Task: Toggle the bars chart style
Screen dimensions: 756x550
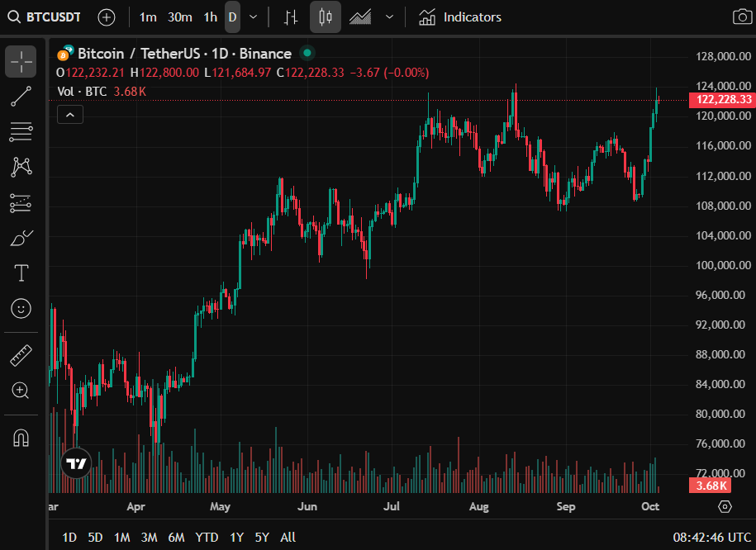Action: point(290,17)
